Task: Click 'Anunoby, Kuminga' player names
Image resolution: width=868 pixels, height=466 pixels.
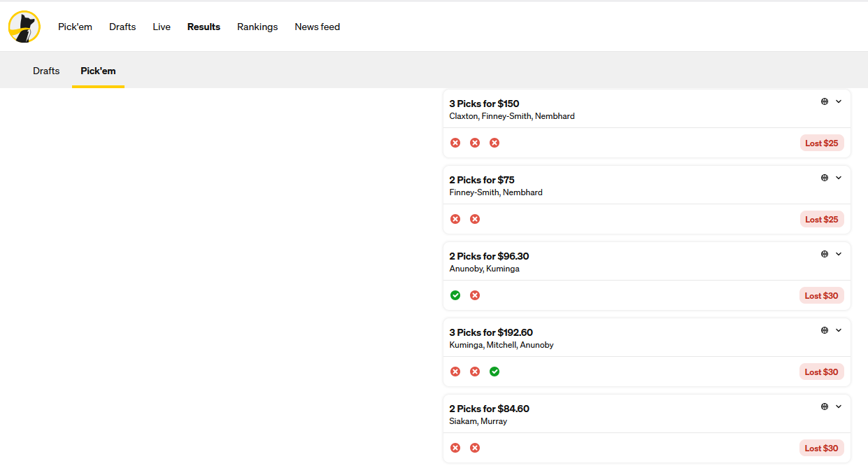Action: [x=484, y=269]
